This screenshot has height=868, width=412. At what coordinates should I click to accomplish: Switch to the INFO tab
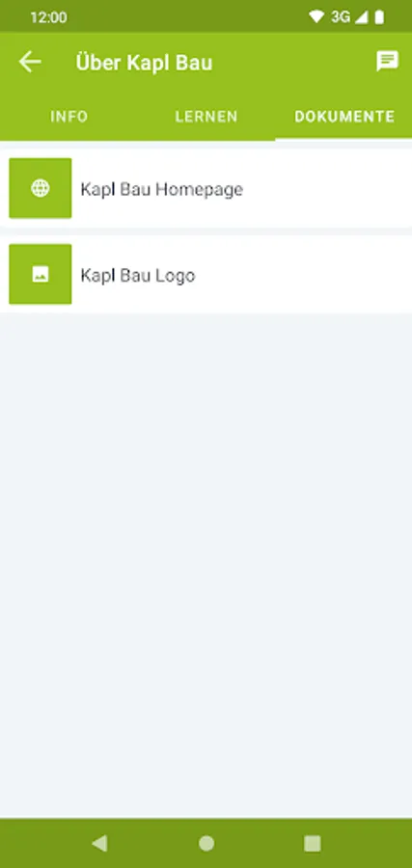pos(69,117)
